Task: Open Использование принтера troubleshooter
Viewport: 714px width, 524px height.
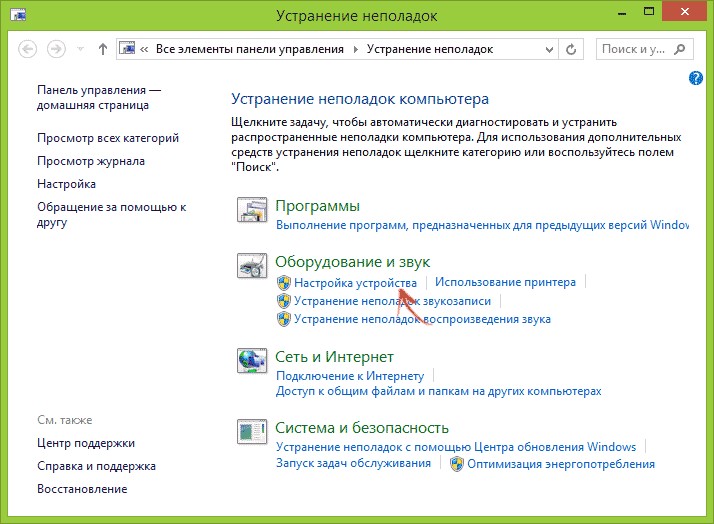Action: coord(505,282)
